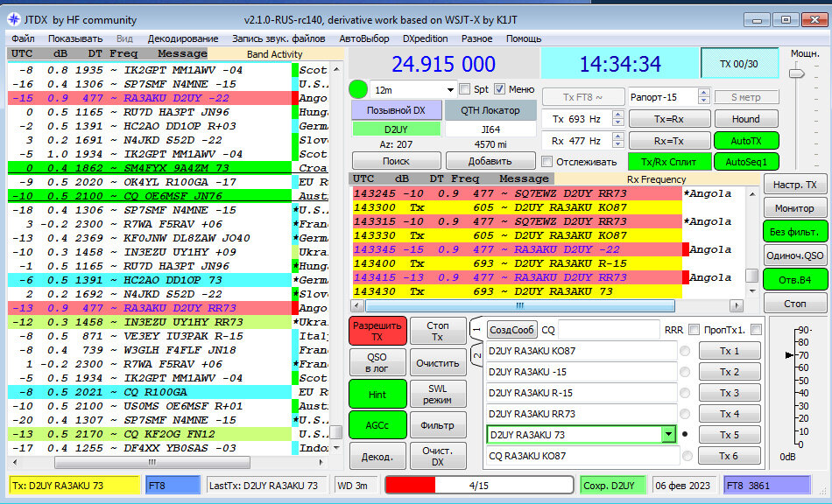Click the СоздСооб button
The width and height of the screenshot is (832, 504).
[511, 330]
